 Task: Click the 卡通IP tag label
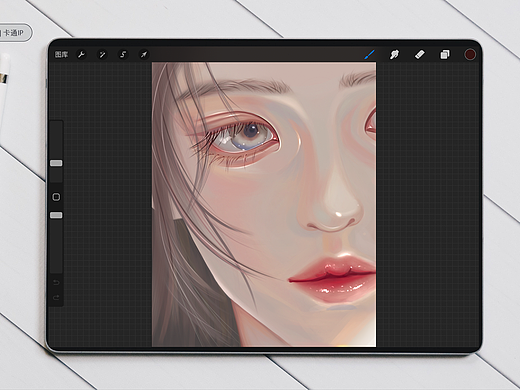(x=12, y=33)
